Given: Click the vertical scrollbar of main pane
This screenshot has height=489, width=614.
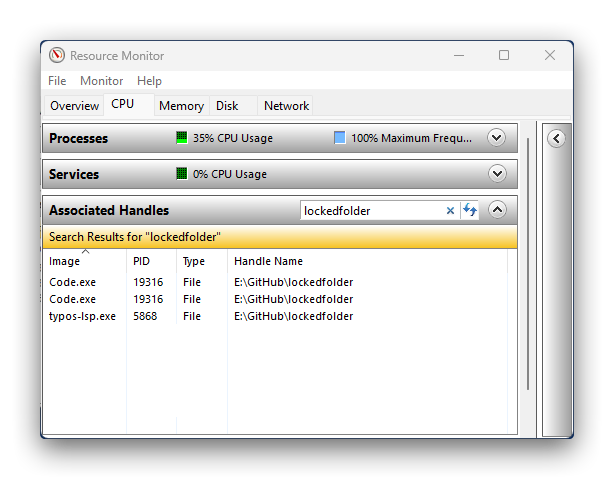Looking at the screenshot, I should tap(528, 263).
